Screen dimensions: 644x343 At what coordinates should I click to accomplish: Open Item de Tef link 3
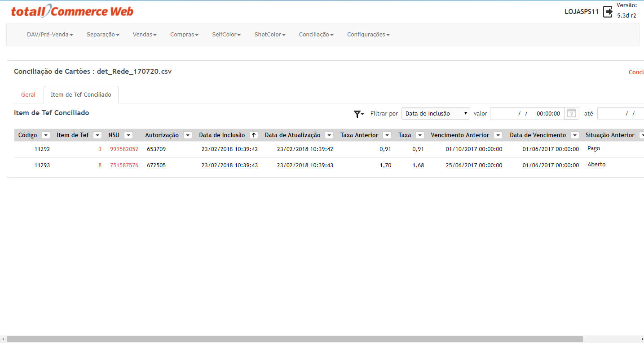point(100,149)
